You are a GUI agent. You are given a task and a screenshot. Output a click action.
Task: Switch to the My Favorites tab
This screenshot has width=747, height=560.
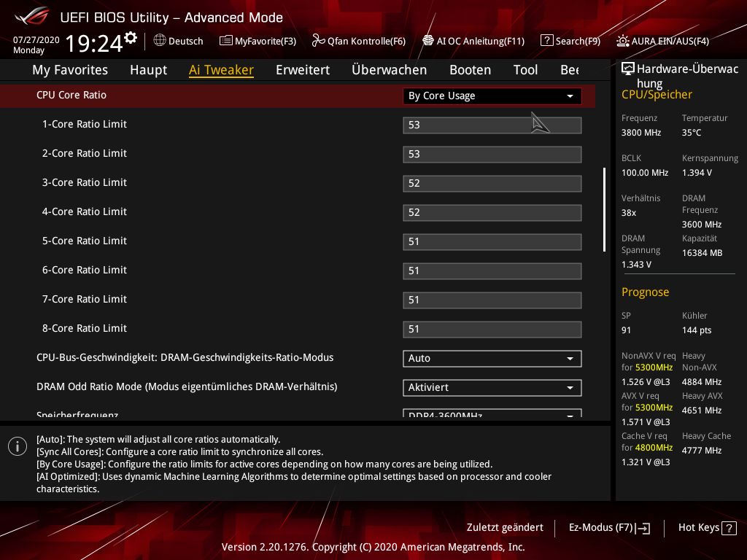[70, 70]
